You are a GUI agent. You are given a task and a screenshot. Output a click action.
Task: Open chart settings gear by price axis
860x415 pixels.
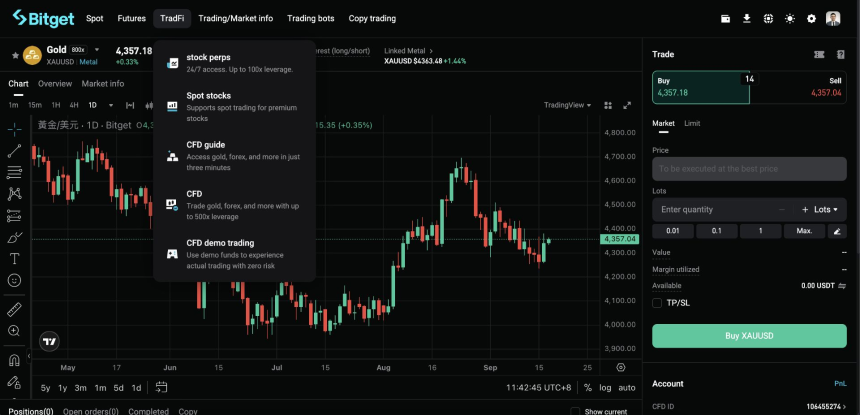tap(621, 367)
